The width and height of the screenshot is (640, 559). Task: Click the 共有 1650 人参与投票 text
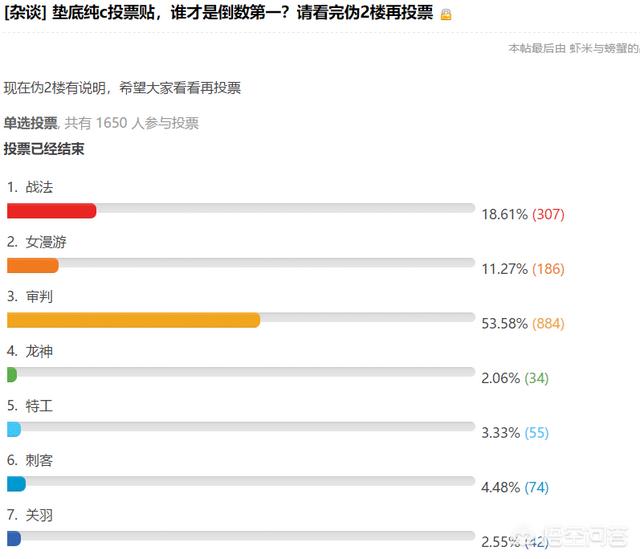(x=132, y=123)
